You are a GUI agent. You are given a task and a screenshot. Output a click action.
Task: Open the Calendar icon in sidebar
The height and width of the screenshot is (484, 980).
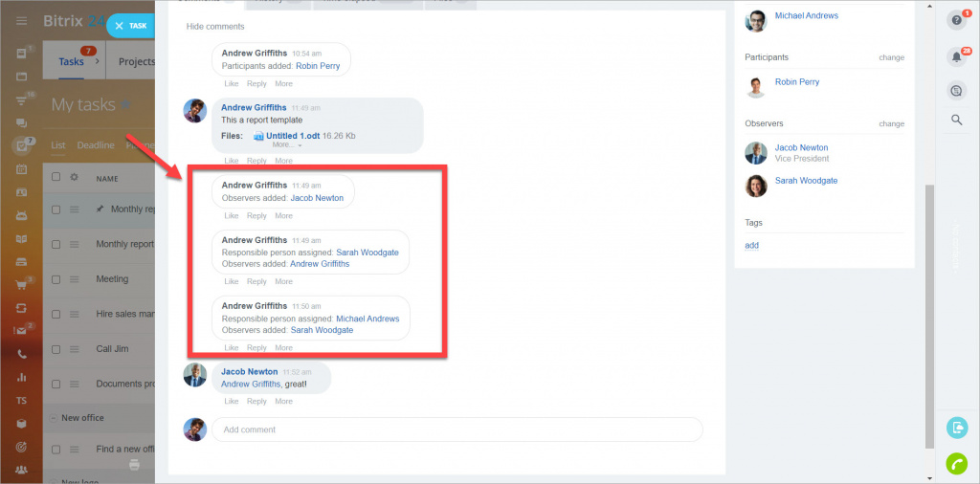tap(21, 169)
